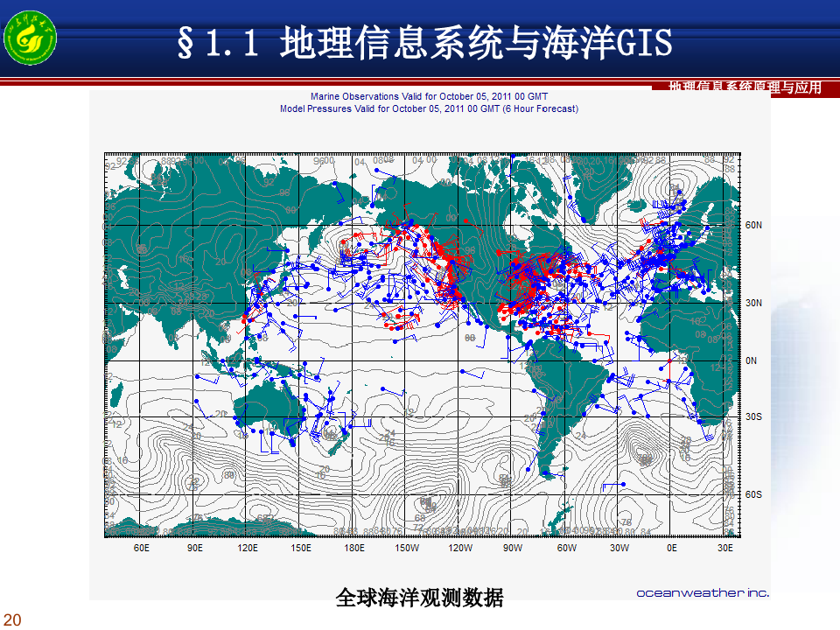Click the 90W longitude label
The height and width of the screenshot is (630, 840).
(513, 548)
